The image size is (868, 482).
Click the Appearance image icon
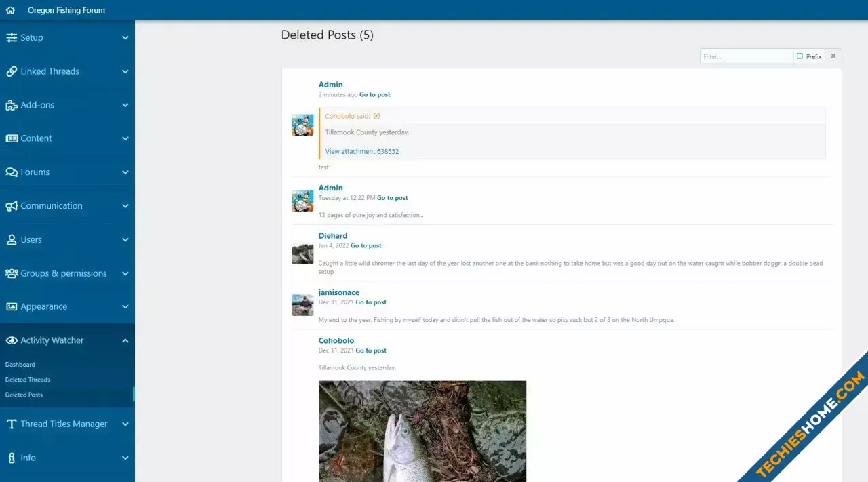coord(12,306)
